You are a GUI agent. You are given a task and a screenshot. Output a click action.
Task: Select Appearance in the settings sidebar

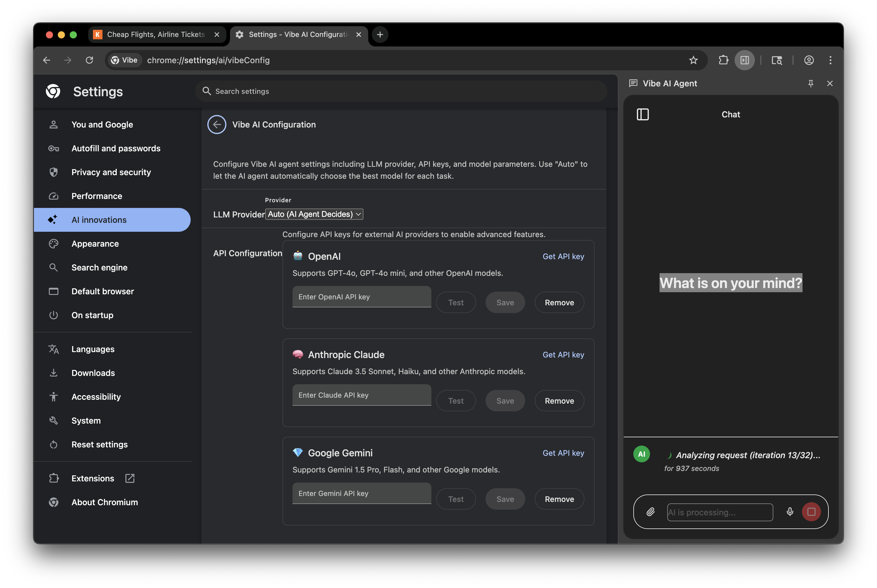(95, 243)
